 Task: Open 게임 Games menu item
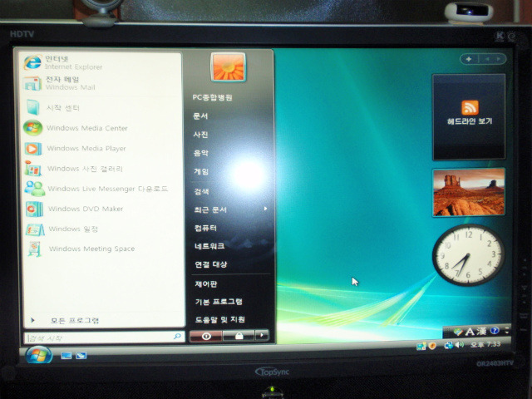tap(201, 172)
